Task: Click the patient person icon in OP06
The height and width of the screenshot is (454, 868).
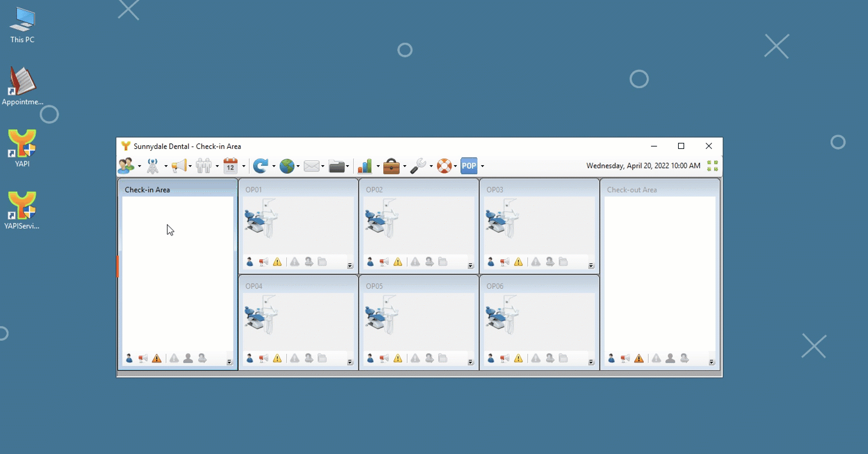Action: click(x=491, y=358)
